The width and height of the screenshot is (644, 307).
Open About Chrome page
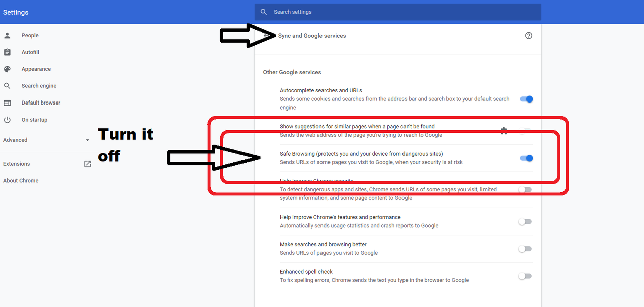click(x=21, y=181)
